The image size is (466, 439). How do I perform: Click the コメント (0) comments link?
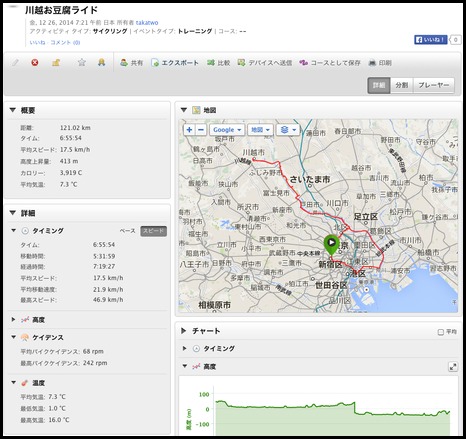65,43
